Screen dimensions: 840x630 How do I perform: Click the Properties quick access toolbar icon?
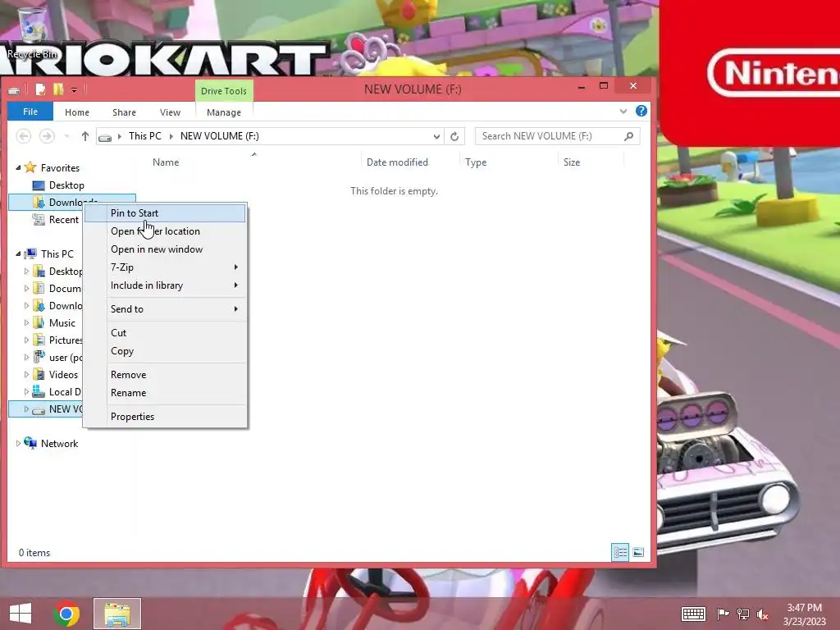coord(40,89)
